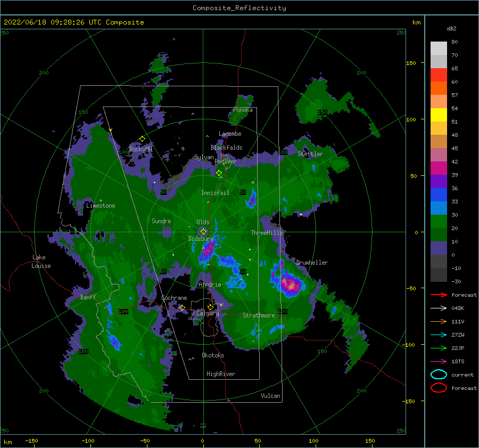This screenshot has width=479, height=448.
Task: Click the HighRiver label
Action: tap(221, 374)
